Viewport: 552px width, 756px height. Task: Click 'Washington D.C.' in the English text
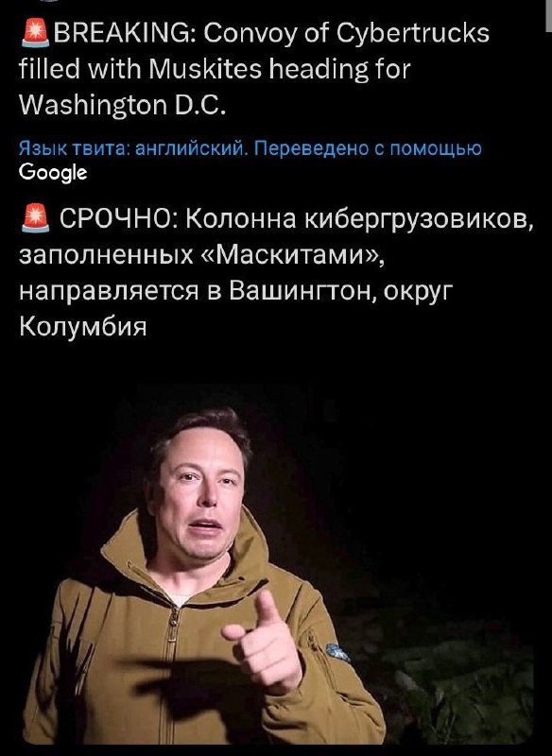click(x=123, y=105)
